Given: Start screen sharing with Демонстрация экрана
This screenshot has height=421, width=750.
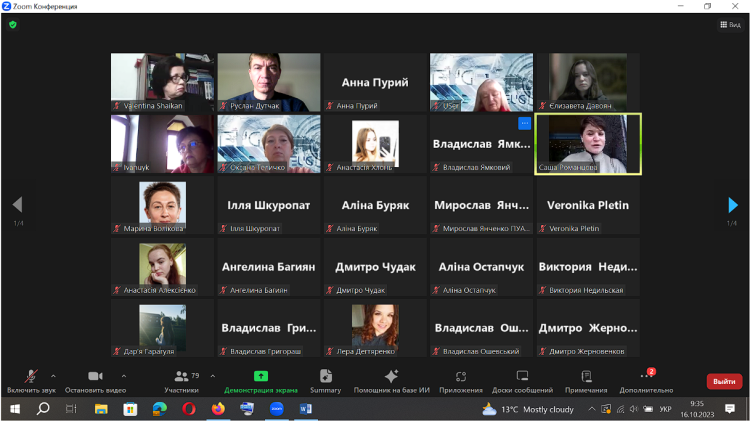Looking at the screenshot, I should tap(260, 380).
